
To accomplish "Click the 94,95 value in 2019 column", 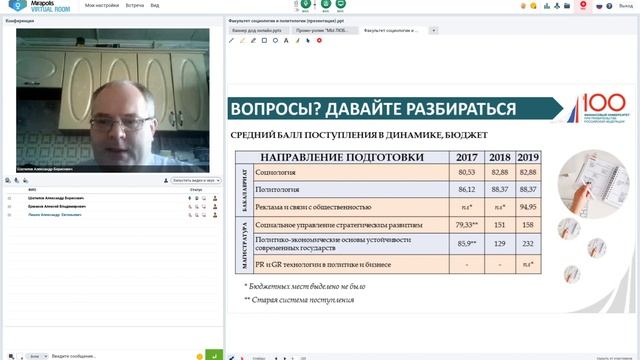I will (528, 207).
